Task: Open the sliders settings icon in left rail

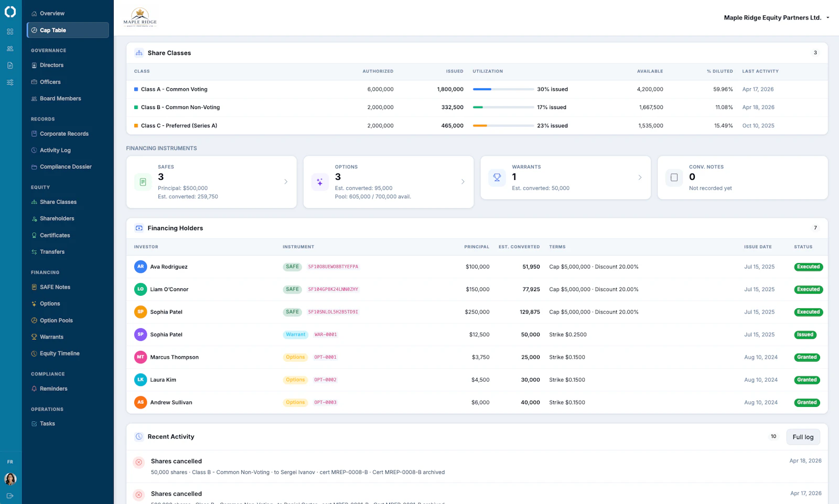Action: click(10, 82)
